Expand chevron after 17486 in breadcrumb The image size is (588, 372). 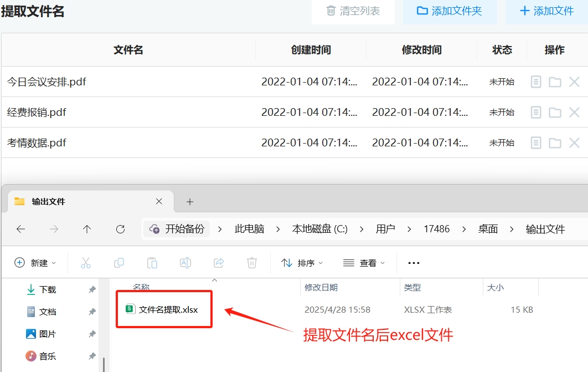coord(464,230)
